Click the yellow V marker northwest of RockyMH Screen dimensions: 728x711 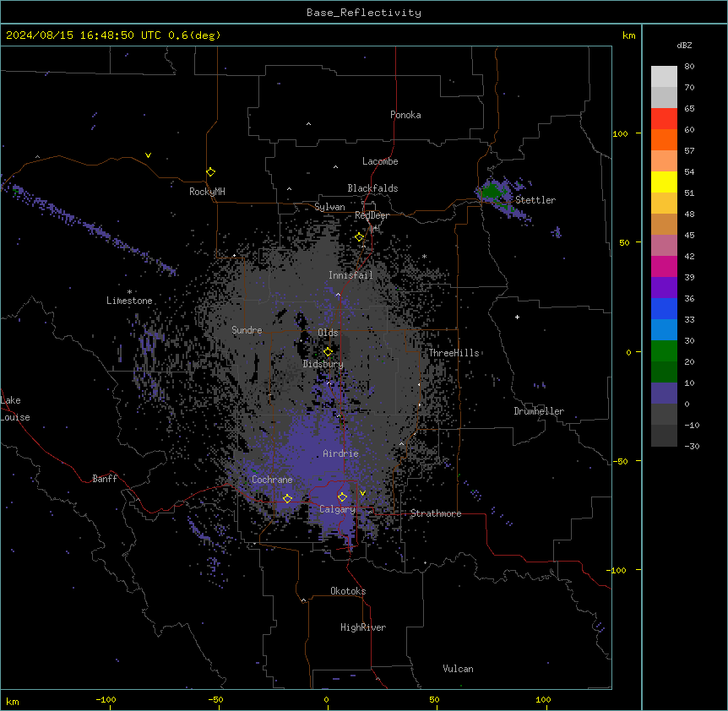coord(148,155)
